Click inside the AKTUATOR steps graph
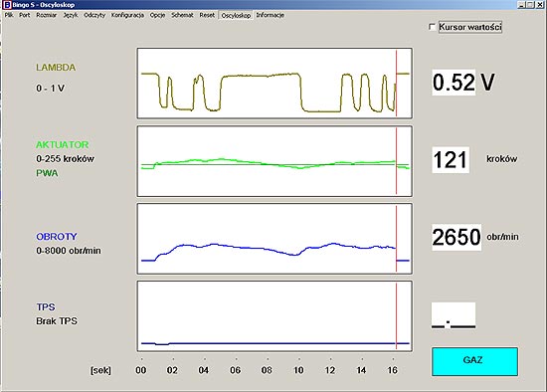Screen dimensions: 547x392 [274, 161]
